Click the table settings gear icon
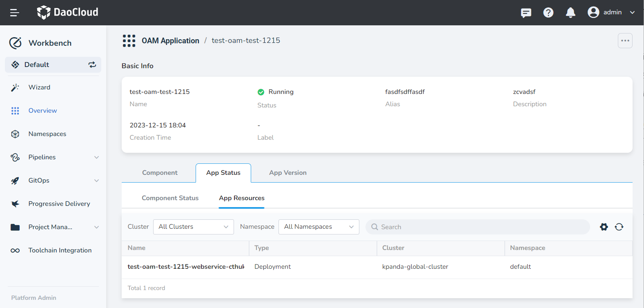 tap(604, 227)
